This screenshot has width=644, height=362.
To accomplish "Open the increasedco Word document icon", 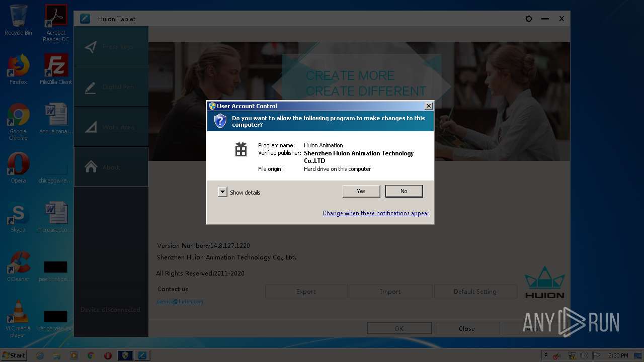I will click(x=56, y=218).
